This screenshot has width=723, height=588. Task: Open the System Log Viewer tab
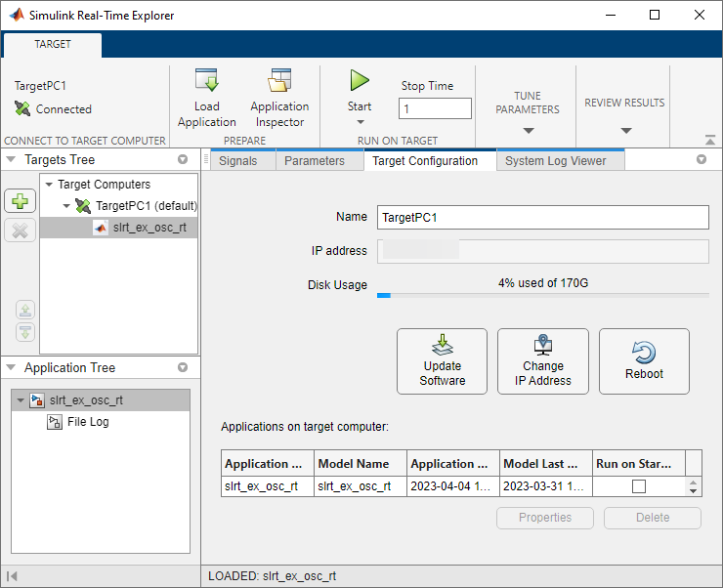(x=555, y=161)
